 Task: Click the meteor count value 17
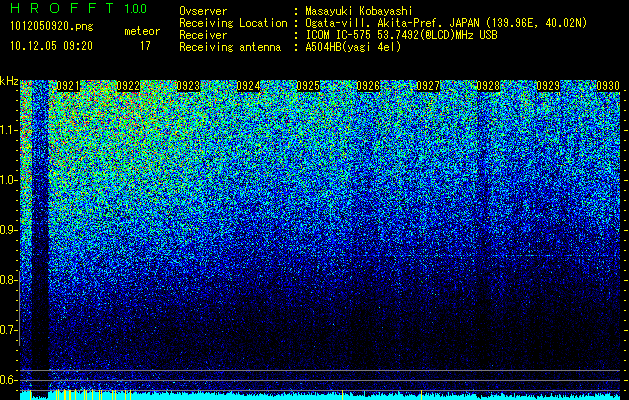pyautogui.click(x=145, y=46)
